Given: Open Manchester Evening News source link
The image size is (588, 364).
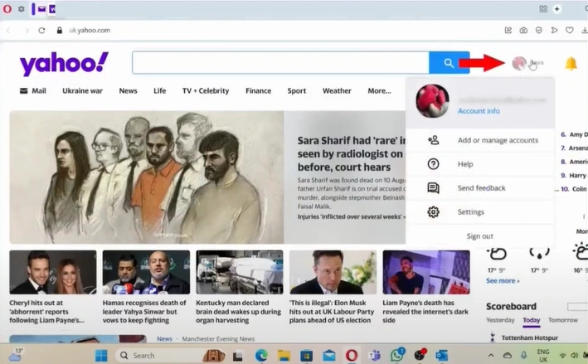Looking at the screenshot, I should (x=218, y=339).
